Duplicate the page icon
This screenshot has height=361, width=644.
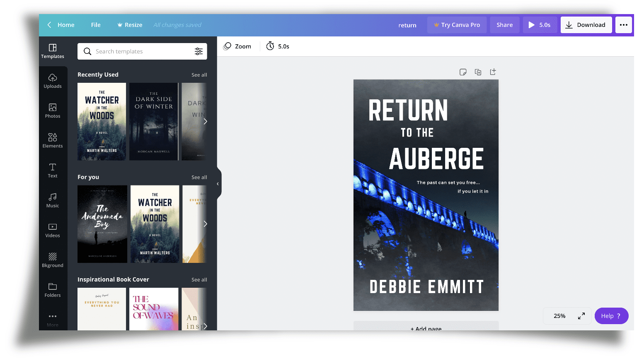coord(478,72)
